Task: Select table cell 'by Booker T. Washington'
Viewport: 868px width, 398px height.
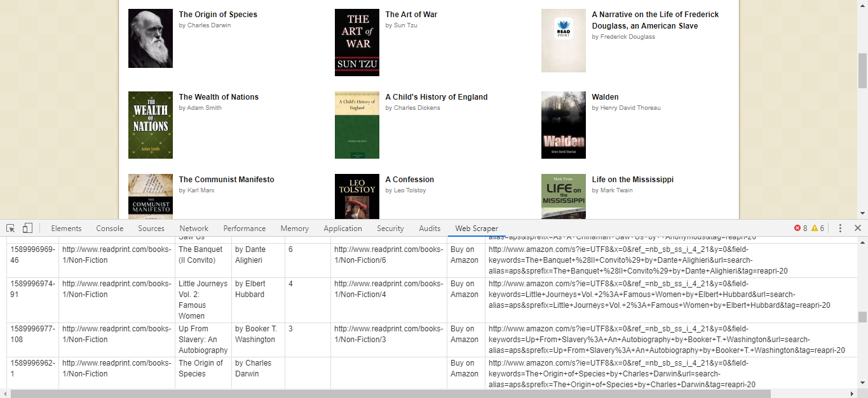Action: 258,340
